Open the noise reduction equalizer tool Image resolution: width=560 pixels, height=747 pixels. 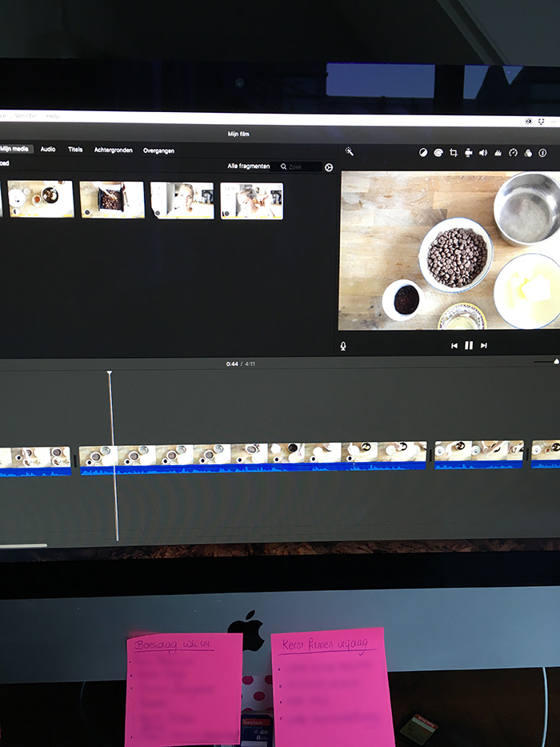(x=498, y=152)
